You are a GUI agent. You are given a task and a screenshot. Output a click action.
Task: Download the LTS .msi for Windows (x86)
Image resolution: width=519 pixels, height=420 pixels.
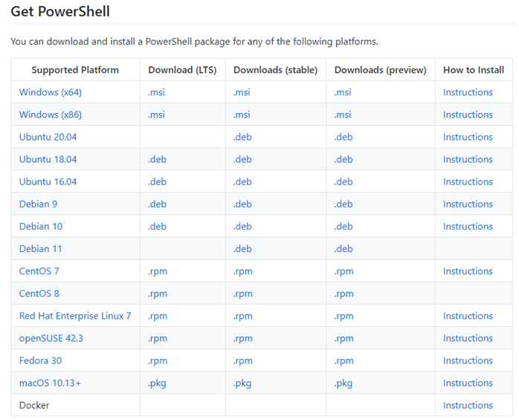(156, 114)
